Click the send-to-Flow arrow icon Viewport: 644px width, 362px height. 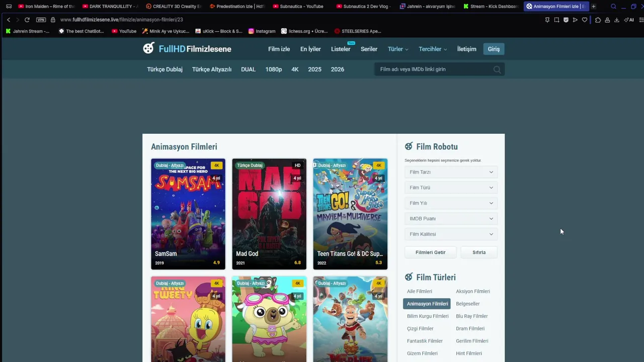tap(575, 20)
